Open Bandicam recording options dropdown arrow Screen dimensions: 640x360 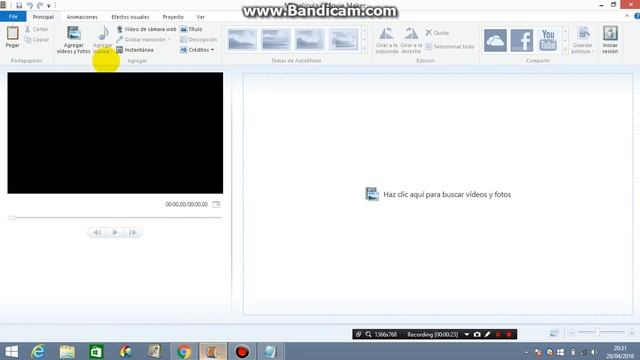tap(467, 334)
